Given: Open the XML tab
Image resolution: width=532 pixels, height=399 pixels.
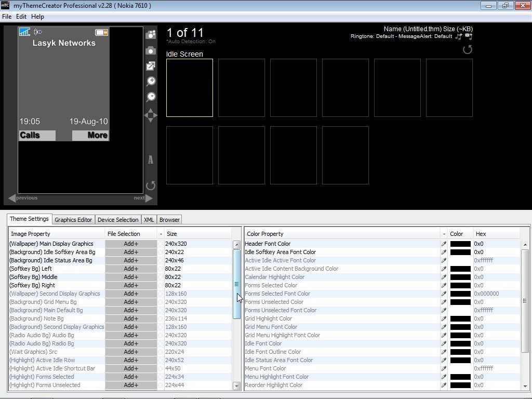Looking at the screenshot, I should click(x=149, y=219).
